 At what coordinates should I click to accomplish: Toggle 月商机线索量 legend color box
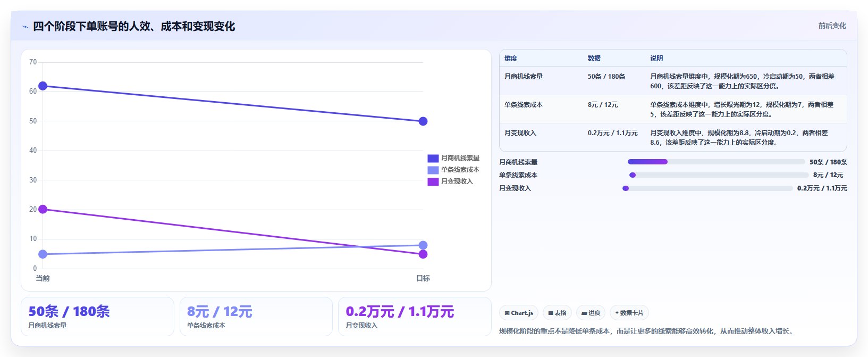433,158
